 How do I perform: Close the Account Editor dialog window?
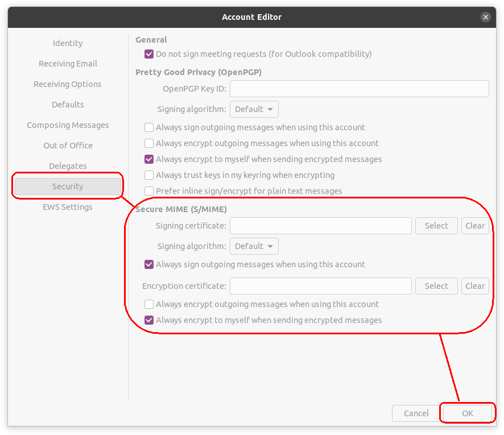[x=485, y=17]
